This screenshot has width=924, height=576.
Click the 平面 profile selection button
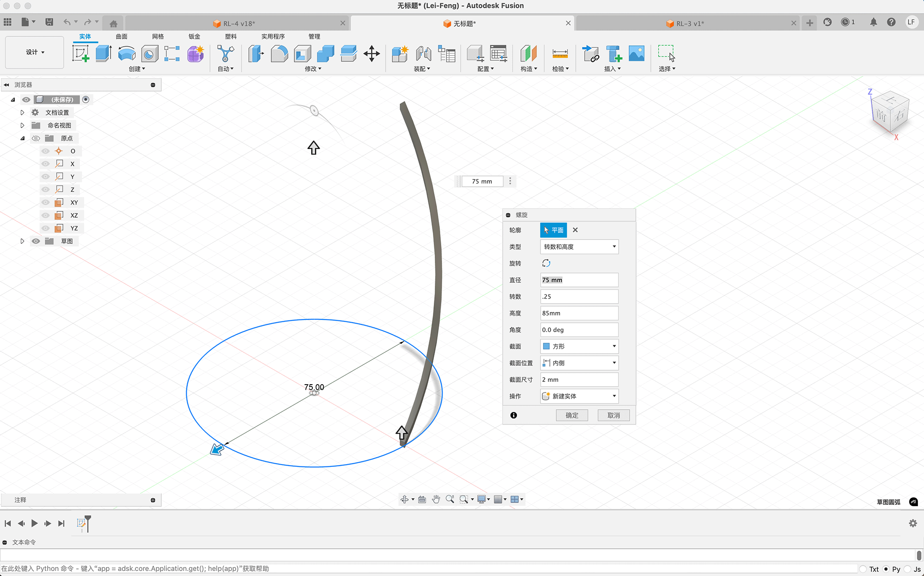(553, 230)
